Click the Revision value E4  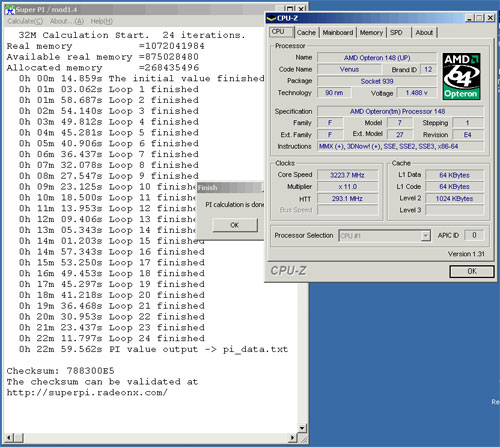(467, 135)
